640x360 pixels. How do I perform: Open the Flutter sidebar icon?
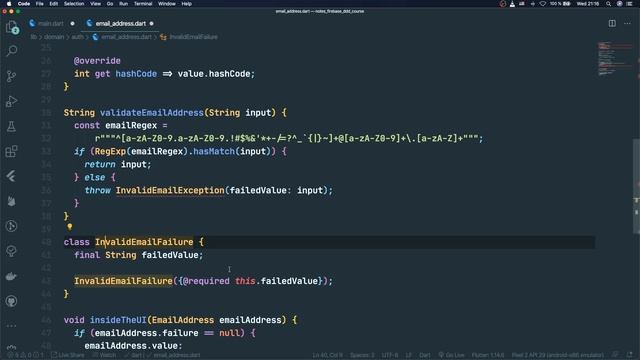[12, 176]
